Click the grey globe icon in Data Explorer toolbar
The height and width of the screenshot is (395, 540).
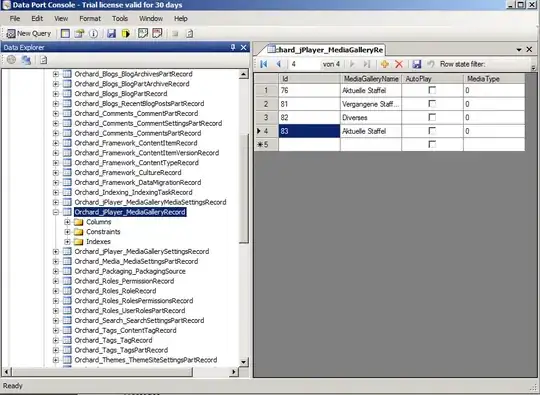[11, 60]
